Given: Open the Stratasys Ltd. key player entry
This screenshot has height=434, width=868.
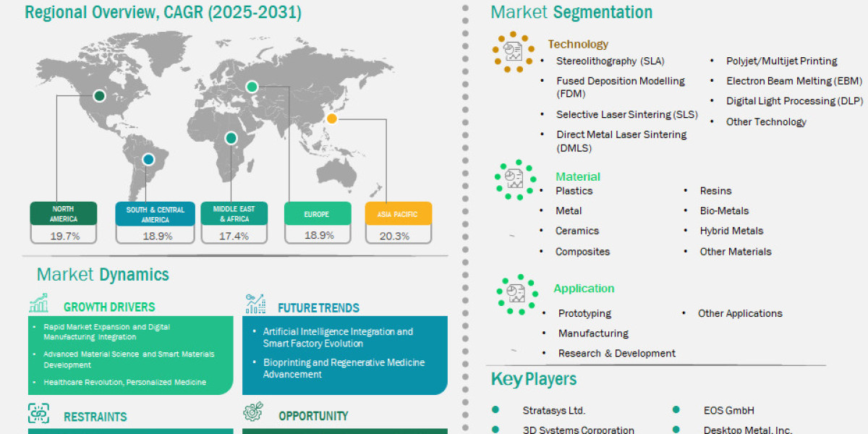Looking at the screenshot, I should pos(553,410).
